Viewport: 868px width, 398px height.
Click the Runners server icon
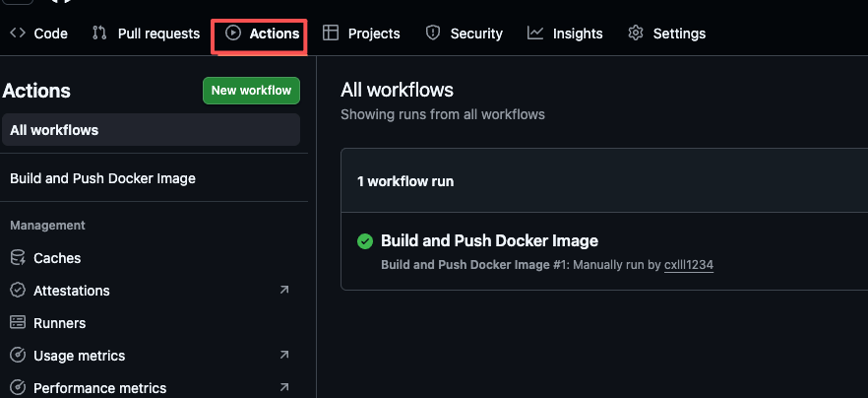click(18, 323)
